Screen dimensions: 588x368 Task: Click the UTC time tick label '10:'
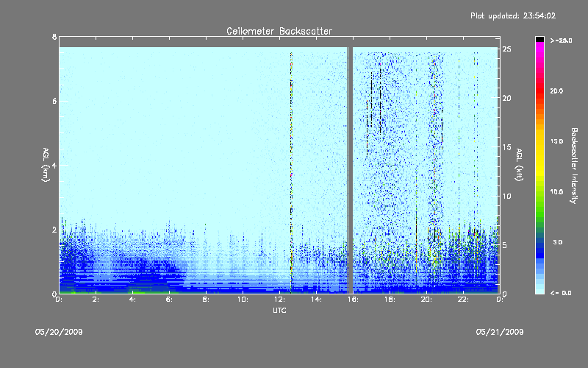[243, 300]
